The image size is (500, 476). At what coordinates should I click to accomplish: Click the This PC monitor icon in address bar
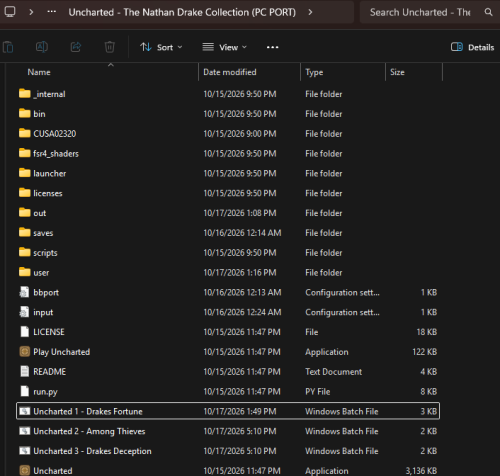click(10, 12)
